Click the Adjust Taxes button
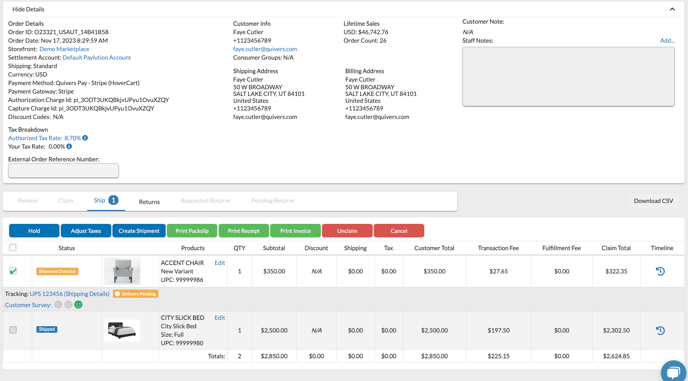The image size is (688, 381). click(86, 230)
